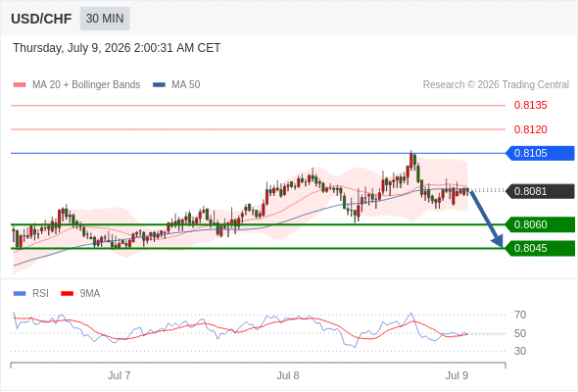The image size is (578, 392).
Task: Click the Jul 9 date axis label
Action: pos(457,375)
